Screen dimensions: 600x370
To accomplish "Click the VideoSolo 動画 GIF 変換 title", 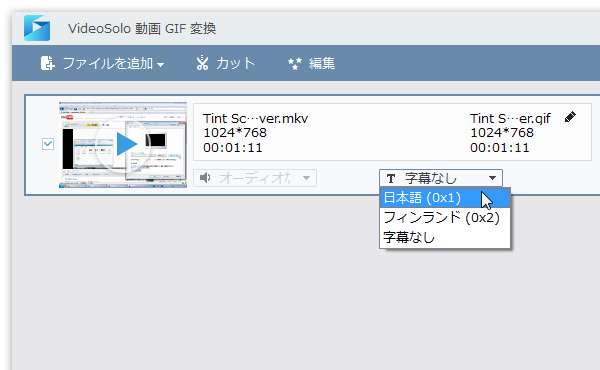I will (142, 29).
